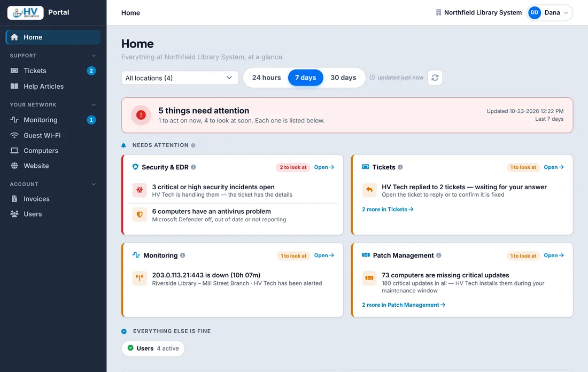The image size is (588, 372).
Task: Click the HV Tech Services logo
Action: (26, 12)
